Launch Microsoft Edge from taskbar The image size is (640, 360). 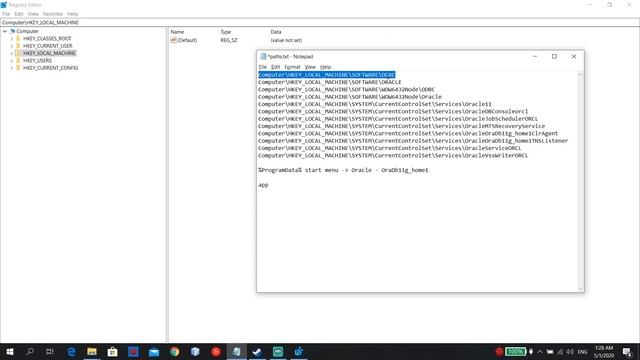click(71, 351)
